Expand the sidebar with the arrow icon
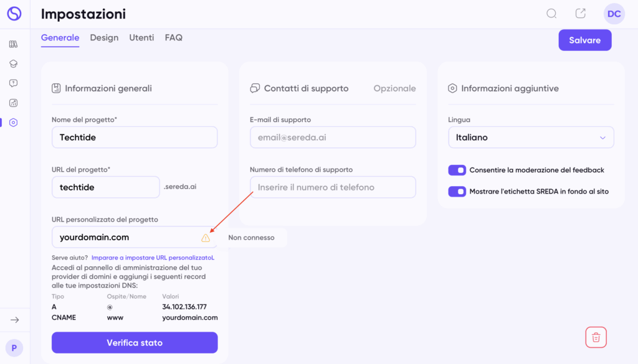The height and width of the screenshot is (364, 638). pyautogui.click(x=15, y=320)
